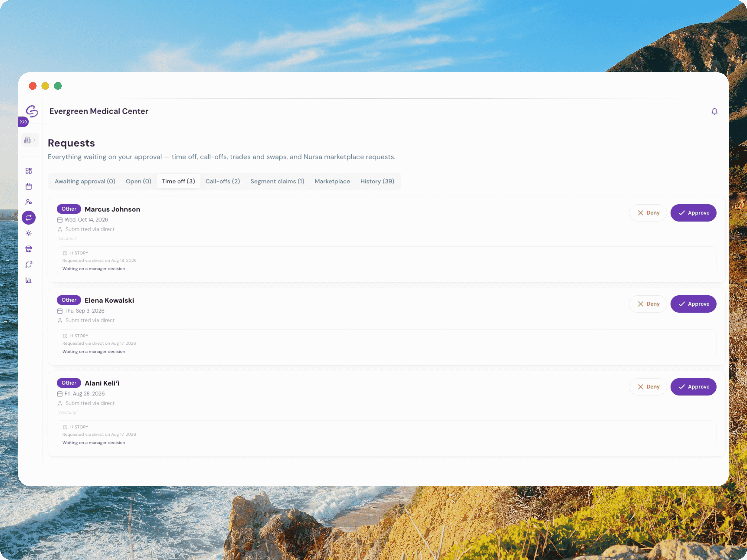Click the date Wed, Oct 14, 2026
The width and height of the screenshot is (747, 560).
coord(87,220)
